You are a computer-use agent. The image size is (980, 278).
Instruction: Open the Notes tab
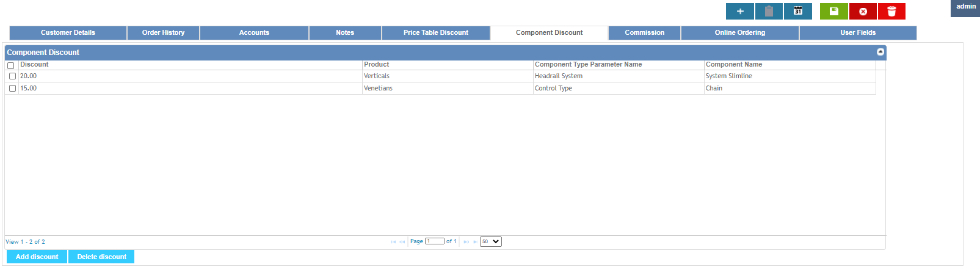(x=345, y=33)
